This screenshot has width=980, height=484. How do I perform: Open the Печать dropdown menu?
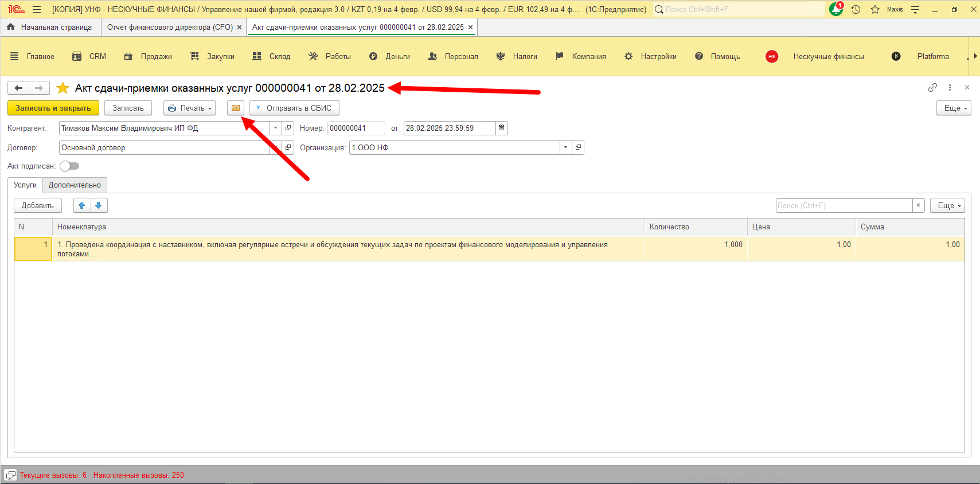pyautogui.click(x=189, y=108)
